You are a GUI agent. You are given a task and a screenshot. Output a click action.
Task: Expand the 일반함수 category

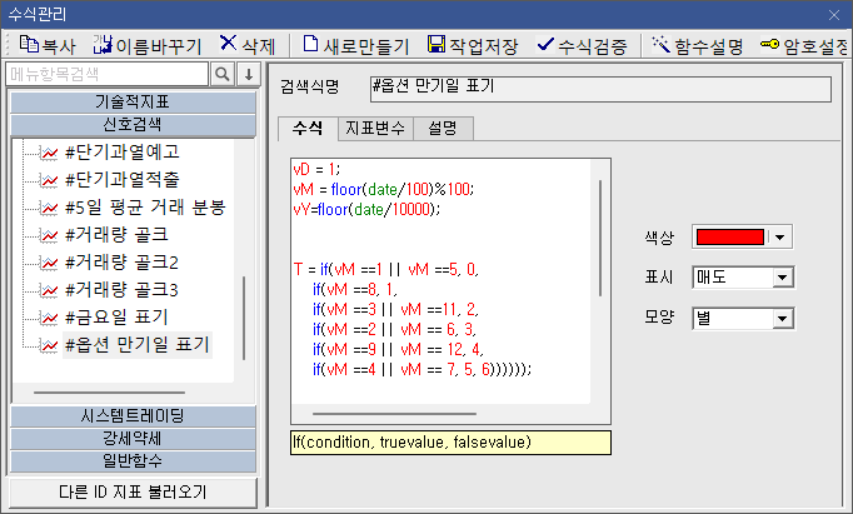tap(133, 461)
